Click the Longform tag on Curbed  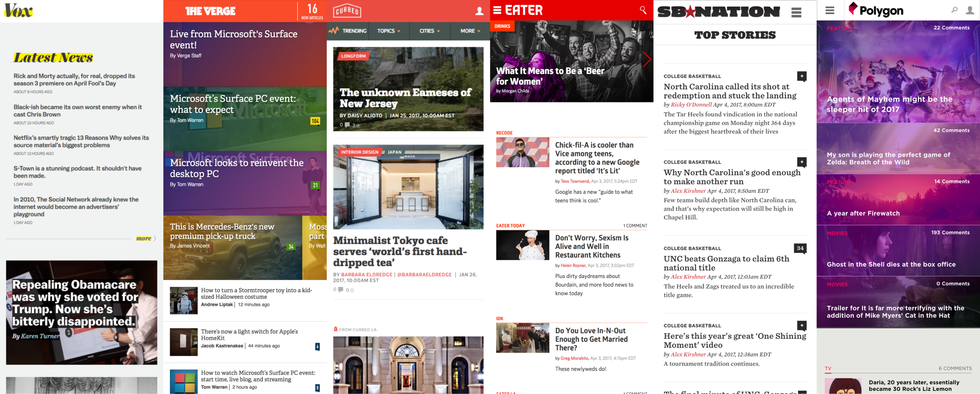[353, 56]
